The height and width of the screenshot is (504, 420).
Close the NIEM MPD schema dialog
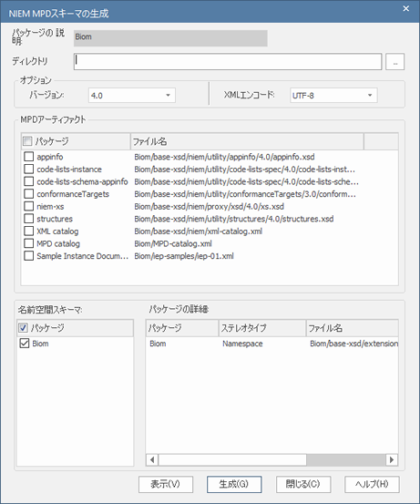point(405,9)
